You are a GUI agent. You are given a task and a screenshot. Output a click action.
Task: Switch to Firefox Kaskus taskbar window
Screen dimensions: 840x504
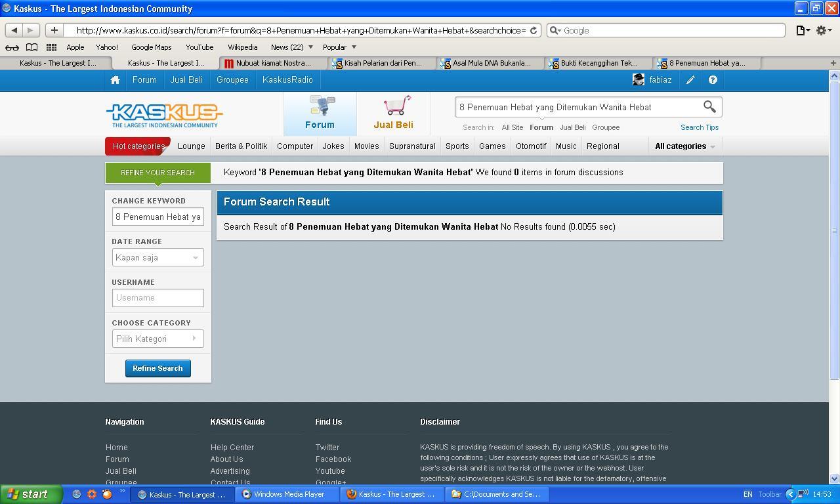[x=392, y=494]
